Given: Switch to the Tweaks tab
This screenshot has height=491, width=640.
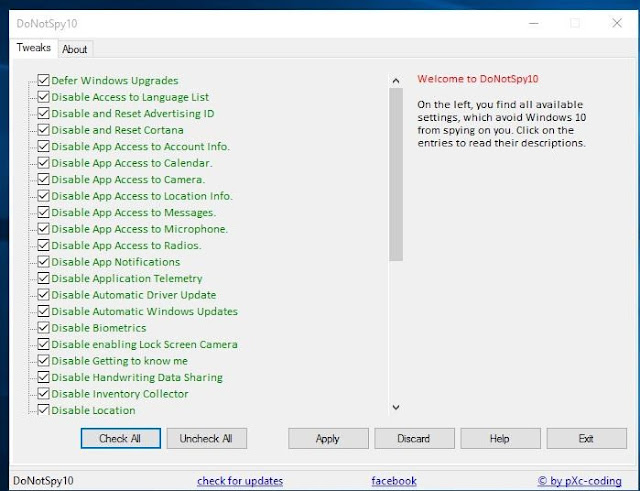Looking at the screenshot, I should tap(33, 48).
